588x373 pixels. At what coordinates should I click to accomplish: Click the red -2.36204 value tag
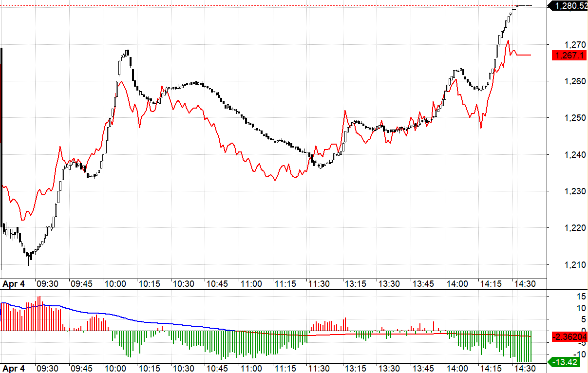569,336
